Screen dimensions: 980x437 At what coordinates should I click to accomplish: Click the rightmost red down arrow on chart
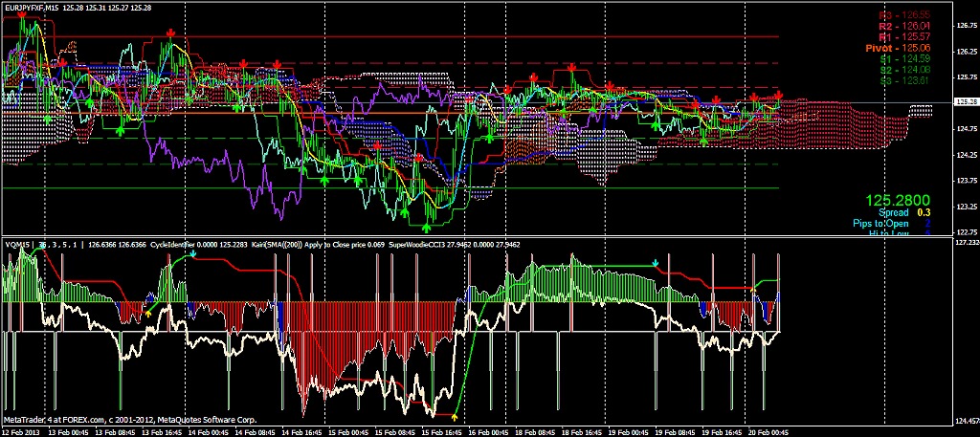click(779, 95)
